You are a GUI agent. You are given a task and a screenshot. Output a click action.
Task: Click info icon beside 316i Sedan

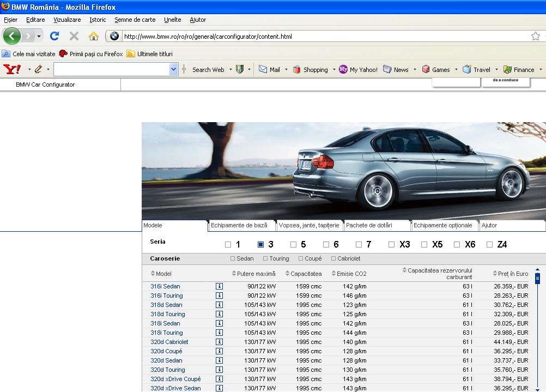click(x=219, y=286)
